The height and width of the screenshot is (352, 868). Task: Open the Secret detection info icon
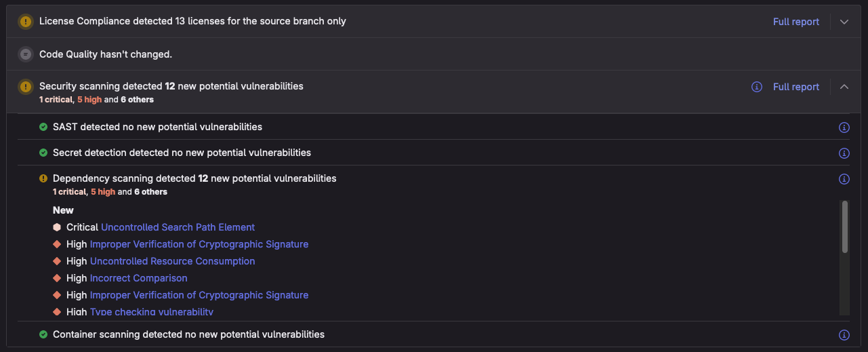tap(844, 153)
